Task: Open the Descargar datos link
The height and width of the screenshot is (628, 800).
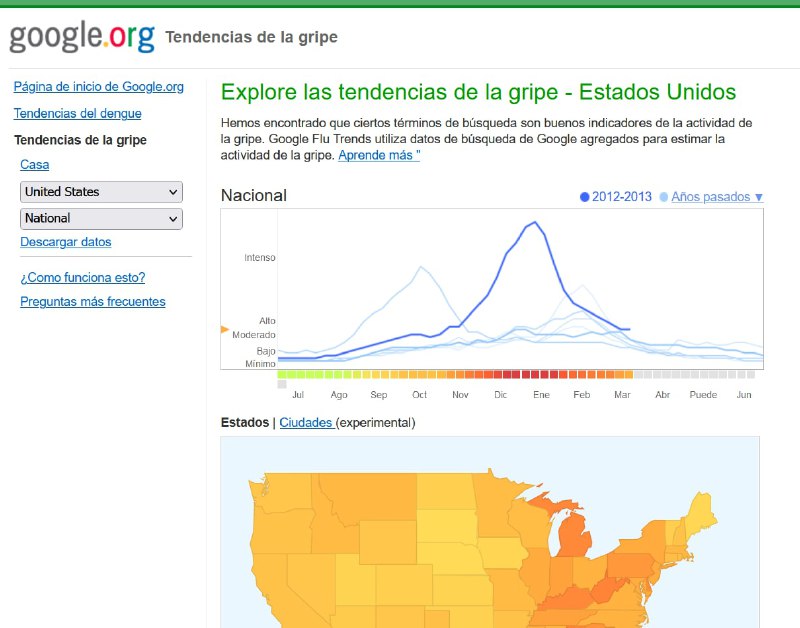Action: click(65, 241)
